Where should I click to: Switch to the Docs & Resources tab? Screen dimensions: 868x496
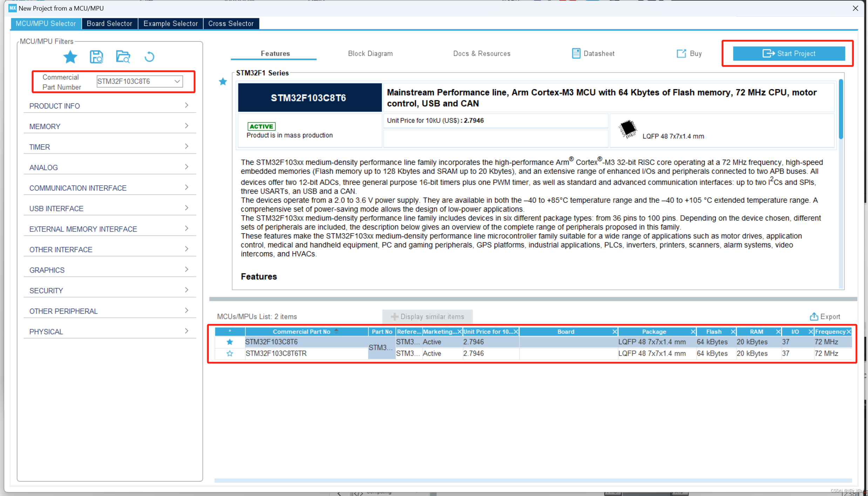click(482, 53)
